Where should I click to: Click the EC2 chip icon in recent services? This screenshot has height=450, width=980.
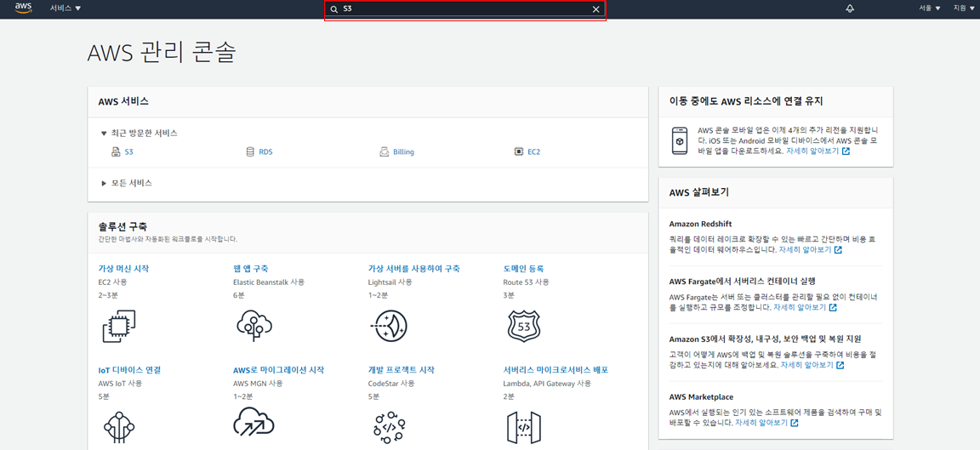518,152
